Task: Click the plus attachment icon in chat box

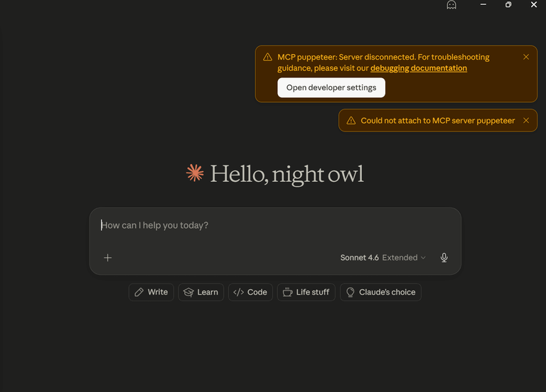Action: coord(108,258)
